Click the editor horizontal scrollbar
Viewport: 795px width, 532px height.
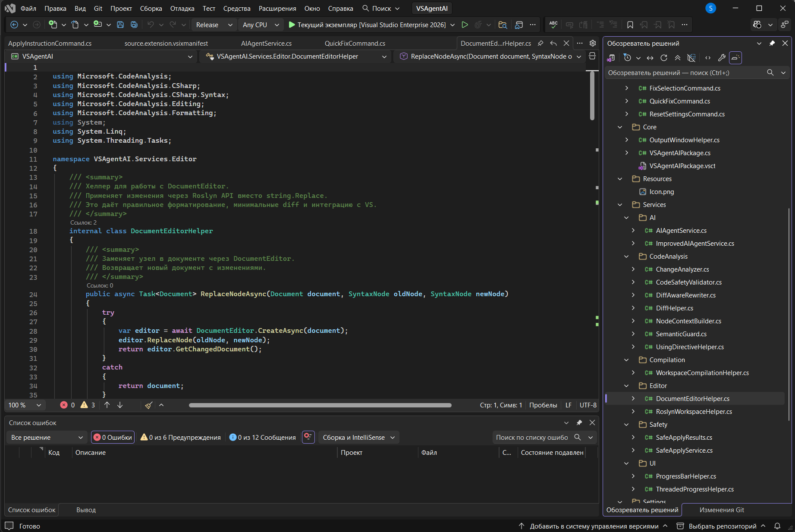tap(320, 405)
